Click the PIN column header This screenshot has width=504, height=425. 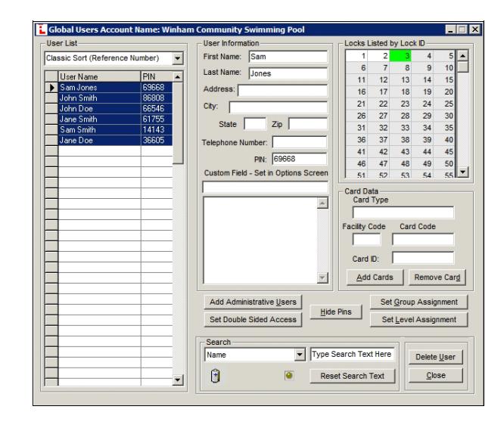(x=157, y=77)
